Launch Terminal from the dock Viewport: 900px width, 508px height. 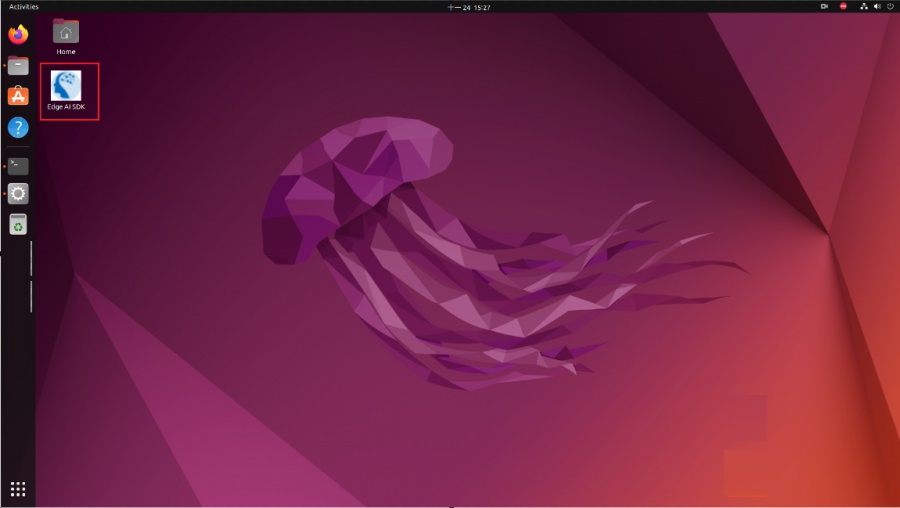pos(18,166)
